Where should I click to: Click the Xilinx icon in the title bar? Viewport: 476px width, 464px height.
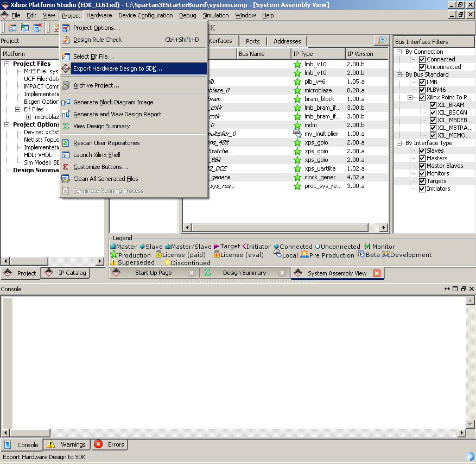coord(5,5)
